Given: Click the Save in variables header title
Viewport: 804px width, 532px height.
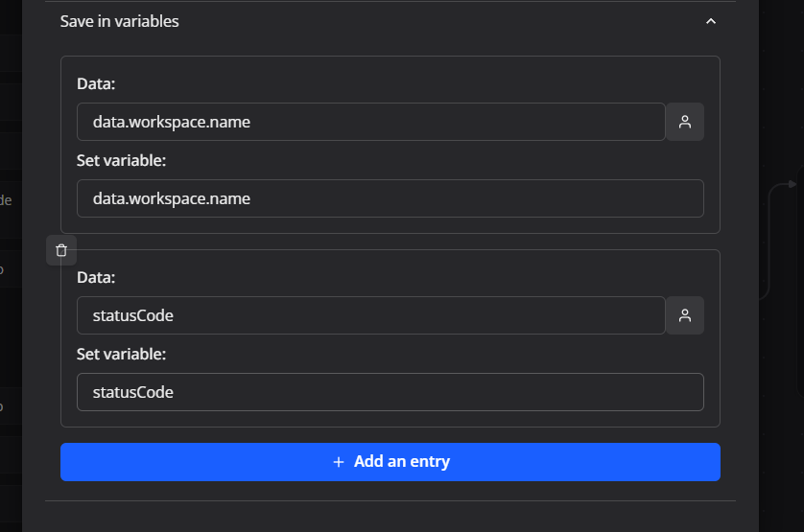Looking at the screenshot, I should 120,21.
